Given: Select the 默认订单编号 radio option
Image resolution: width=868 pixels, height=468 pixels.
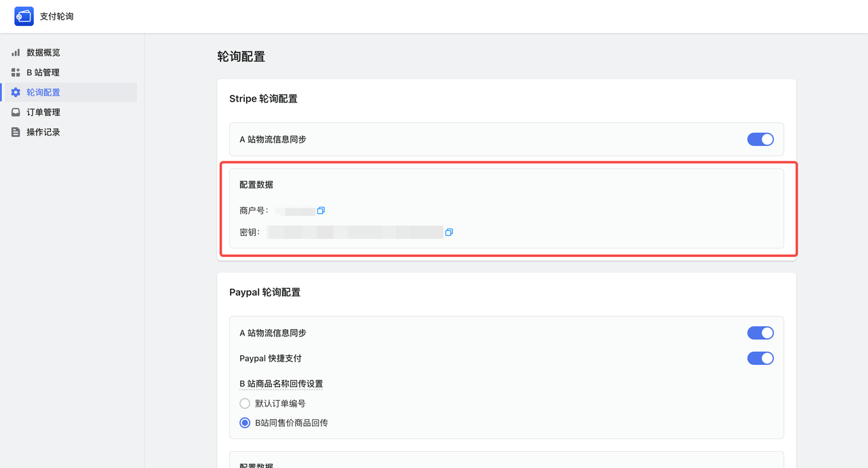Looking at the screenshot, I should click(245, 404).
